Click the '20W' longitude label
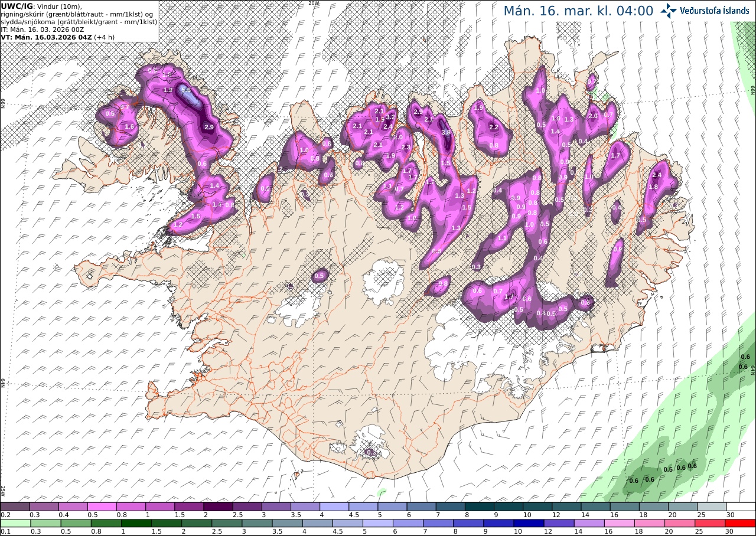The width and height of the screenshot is (756, 536). (314, 3)
